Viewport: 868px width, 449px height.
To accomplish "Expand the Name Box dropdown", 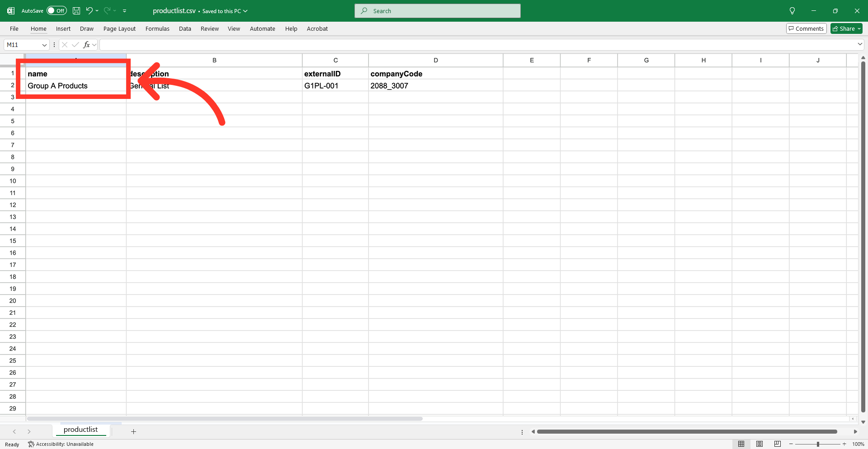I will click(x=44, y=45).
